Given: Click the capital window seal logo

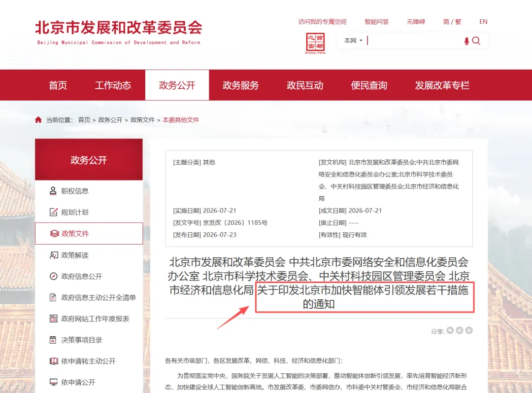Looking at the screenshot, I should pos(315,43).
